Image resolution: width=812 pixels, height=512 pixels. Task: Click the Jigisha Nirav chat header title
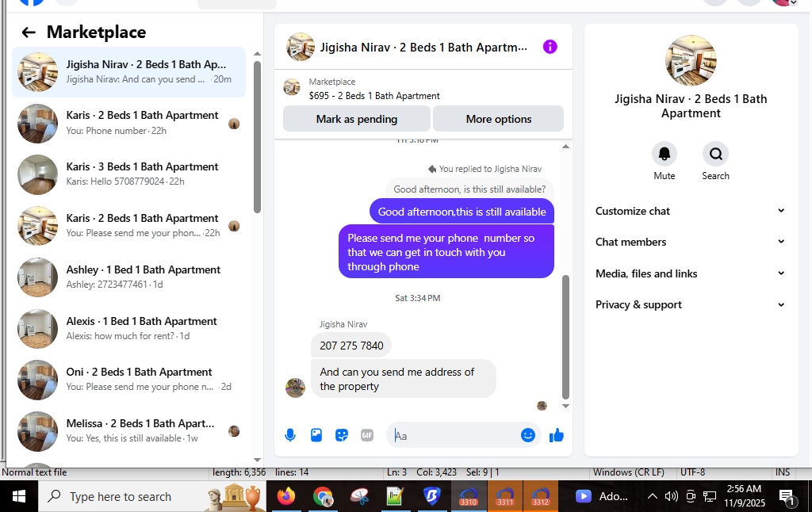423,48
